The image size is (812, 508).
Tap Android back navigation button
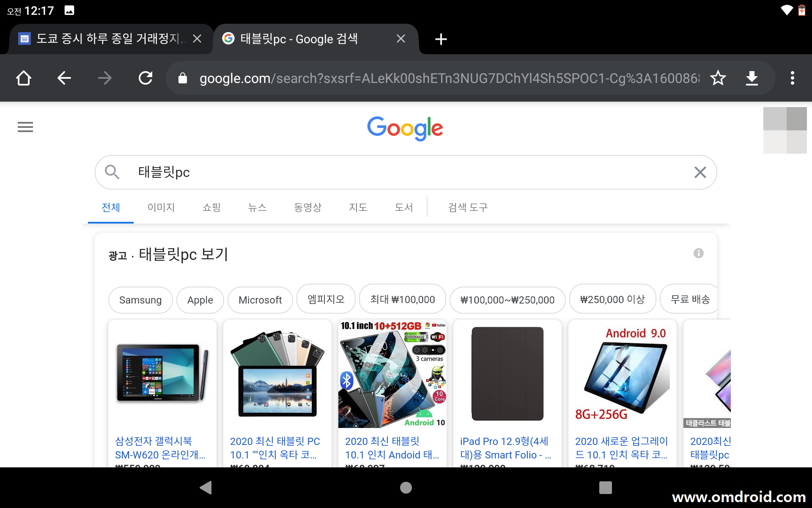[x=206, y=488]
